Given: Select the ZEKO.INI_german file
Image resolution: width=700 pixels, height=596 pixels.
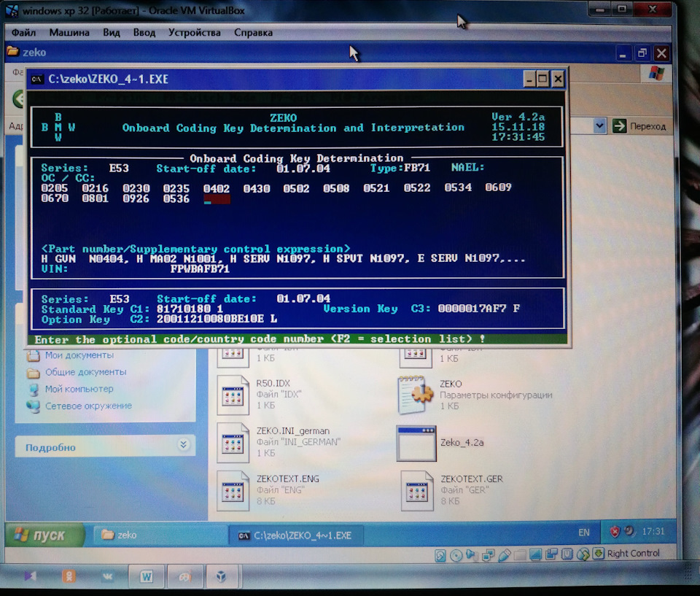Looking at the screenshot, I should [x=279, y=442].
